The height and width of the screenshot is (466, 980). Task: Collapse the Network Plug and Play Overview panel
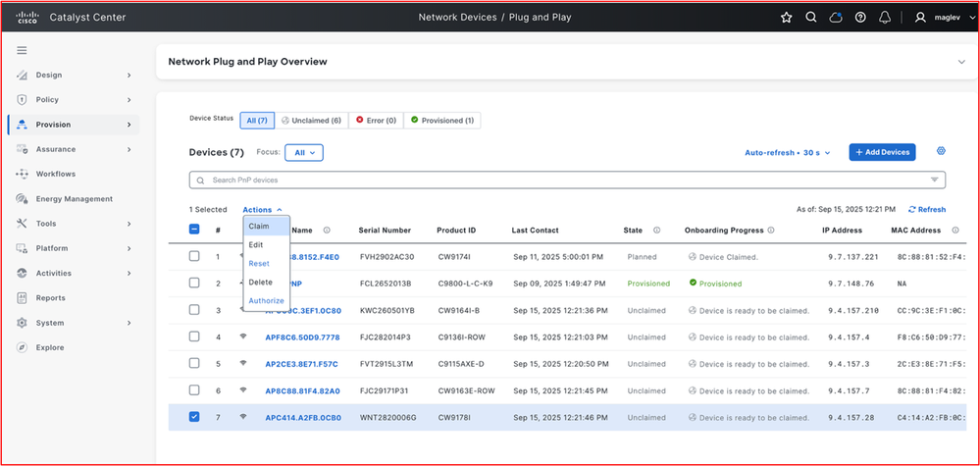pos(961,62)
